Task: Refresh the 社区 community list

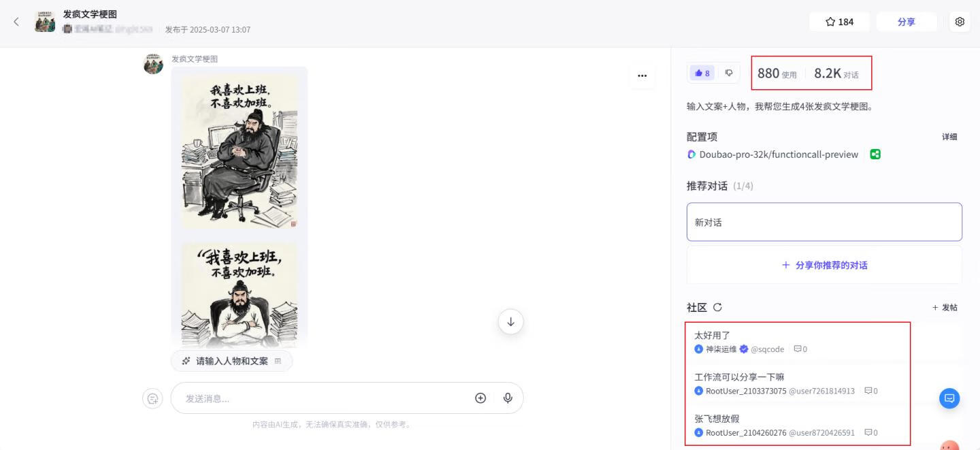Action: (x=717, y=308)
